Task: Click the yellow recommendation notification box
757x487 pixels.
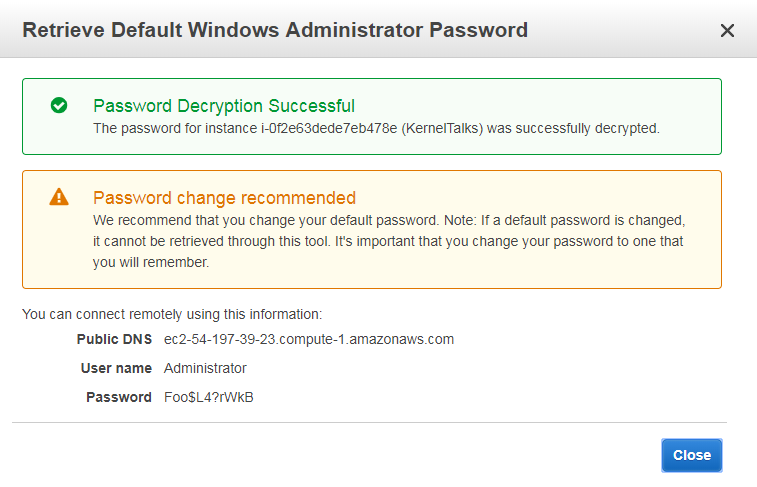Action: click(372, 229)
